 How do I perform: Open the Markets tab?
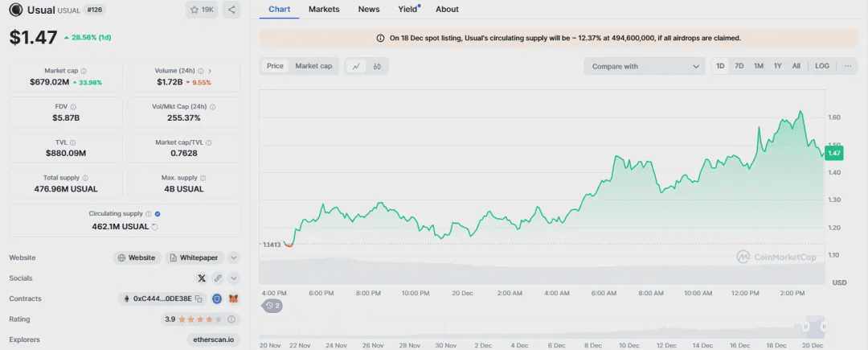coord(324,10)
